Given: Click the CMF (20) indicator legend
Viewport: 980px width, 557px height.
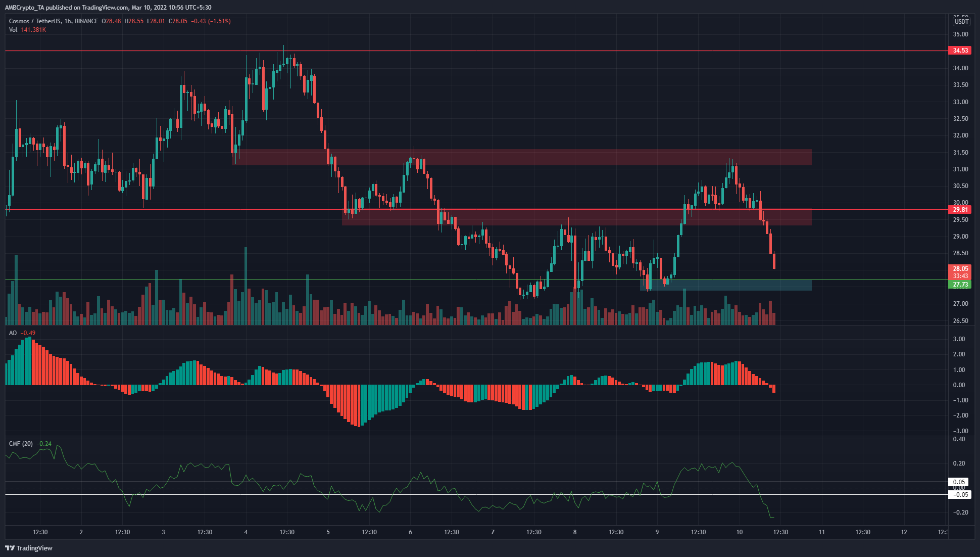Looking at the screenshot, I should 21,444.
